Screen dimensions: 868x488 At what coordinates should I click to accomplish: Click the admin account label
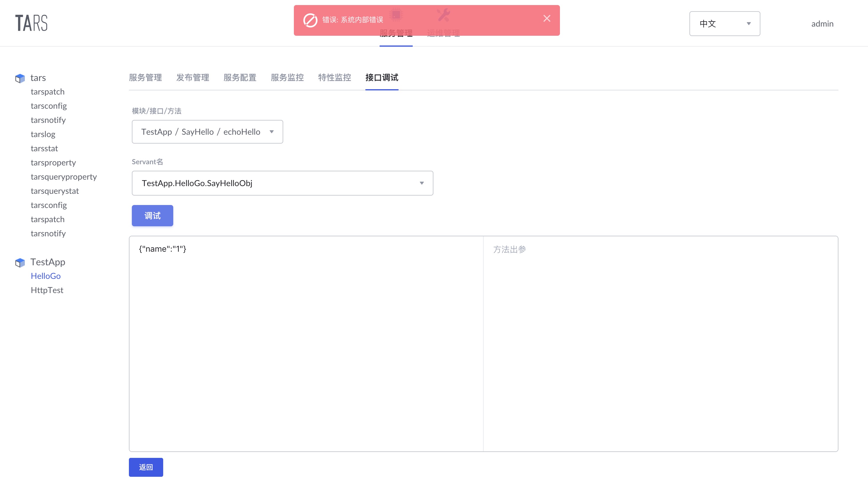point(822,24)
